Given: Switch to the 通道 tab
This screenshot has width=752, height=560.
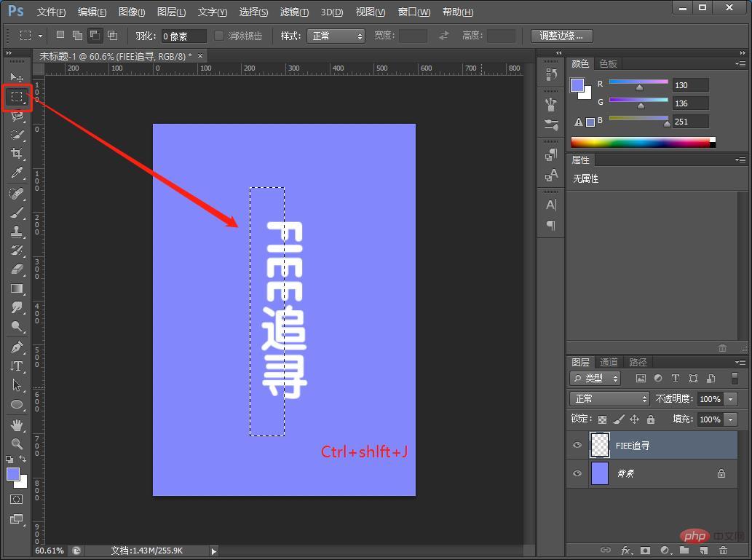Looking at the screenshot, I should point(609,363).
